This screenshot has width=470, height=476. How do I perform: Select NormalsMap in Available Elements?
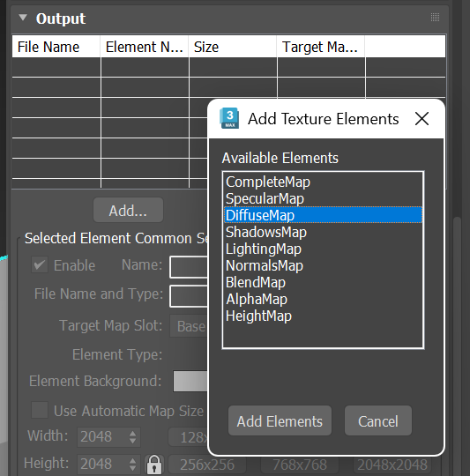(x=323, y=265)
